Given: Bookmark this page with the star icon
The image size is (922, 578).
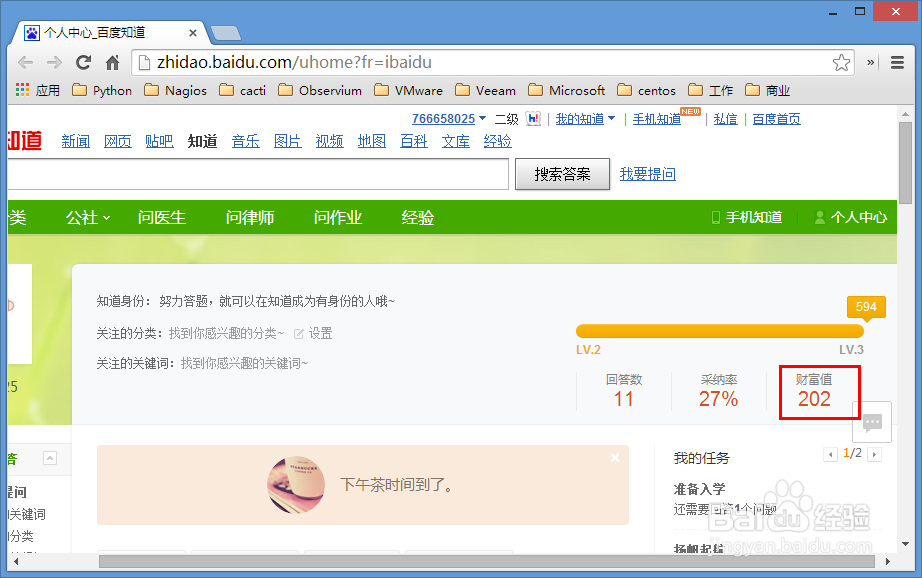Looking at the screenshot, I should coord(841,62).
